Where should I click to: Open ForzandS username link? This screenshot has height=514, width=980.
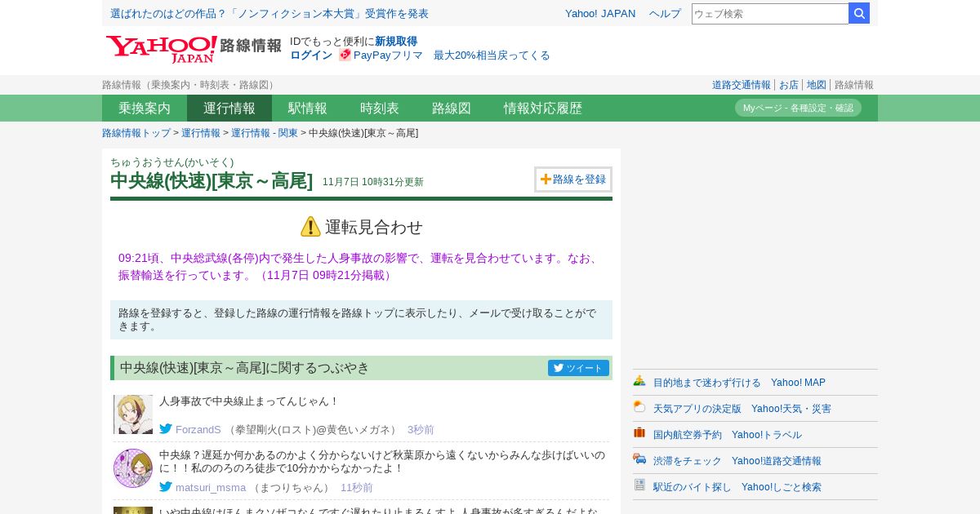click(198, 429)
